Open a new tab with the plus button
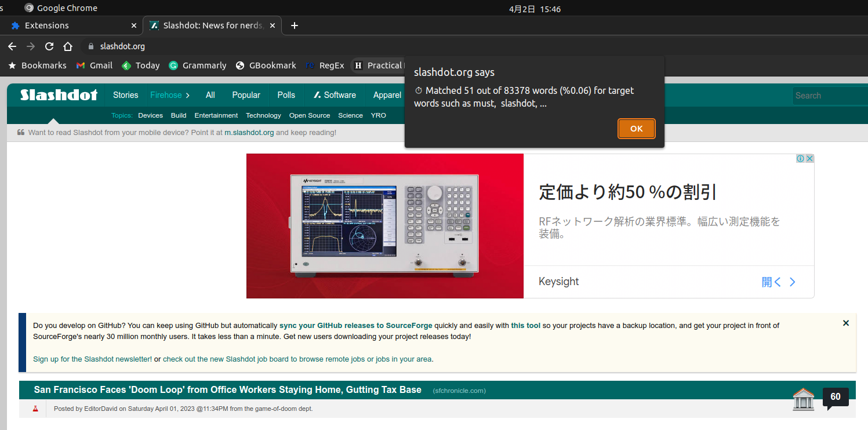This screenshot has height=430, width=868. pyautogui.click(x=294, y=25)
